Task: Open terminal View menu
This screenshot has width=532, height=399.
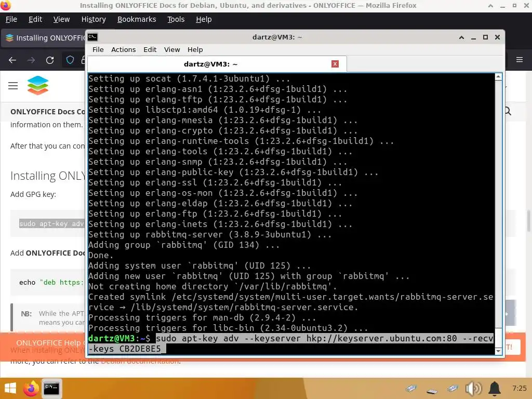Action: click(172, 49)
